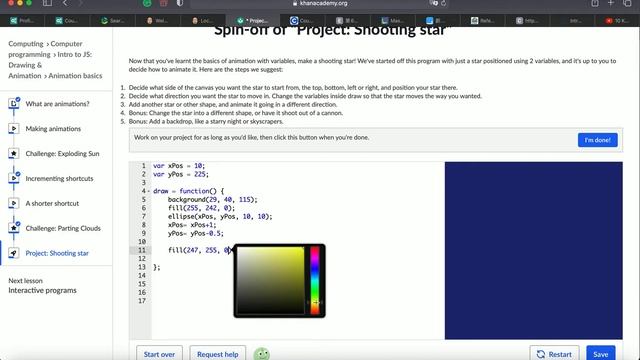Open the privacy shield icon
Screen dimensions: 640x360
pos(180,3)
